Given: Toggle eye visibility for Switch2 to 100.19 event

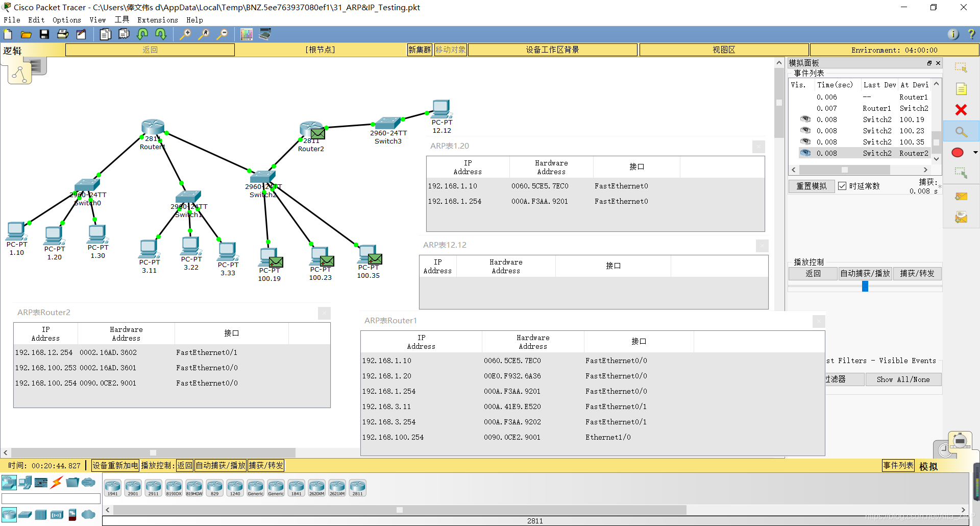Looking at the screenshot, I should tap(805, 119).
